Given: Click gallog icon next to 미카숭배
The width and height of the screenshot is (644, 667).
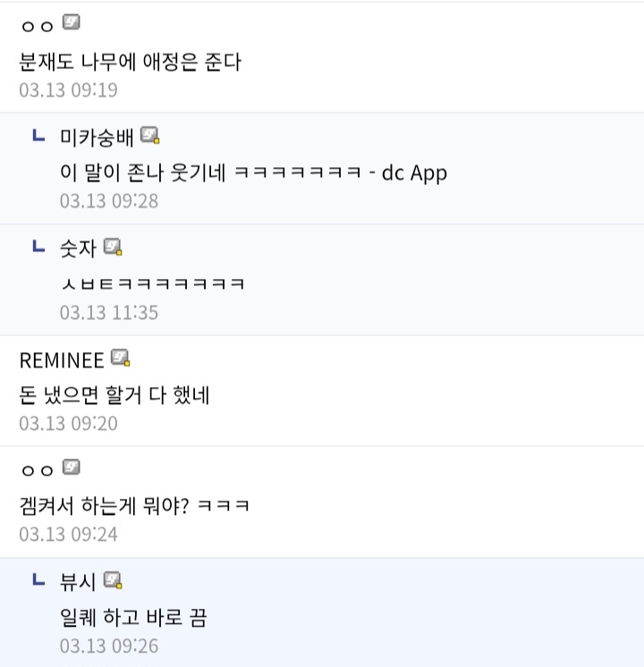Looking at the screenshot, I should pos(150,136).
